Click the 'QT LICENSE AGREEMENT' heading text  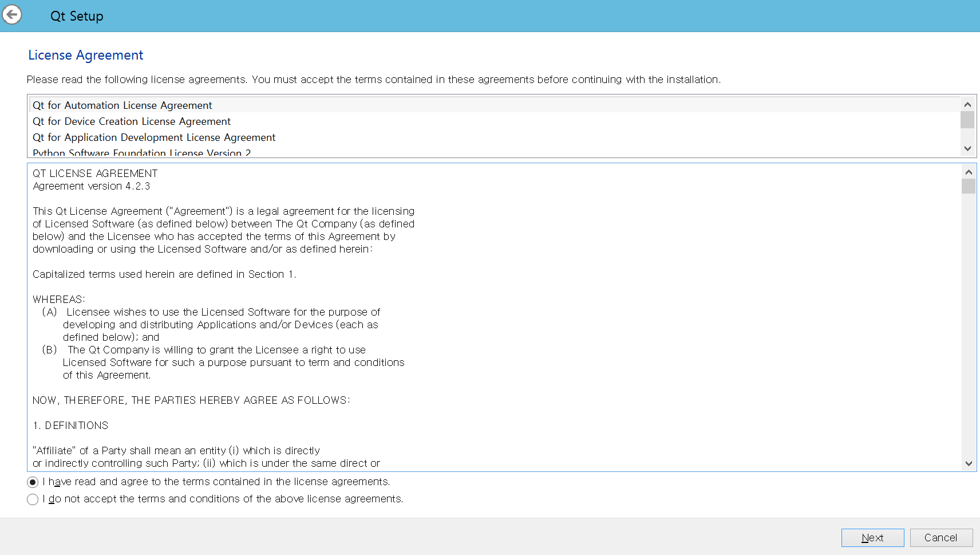95,174
